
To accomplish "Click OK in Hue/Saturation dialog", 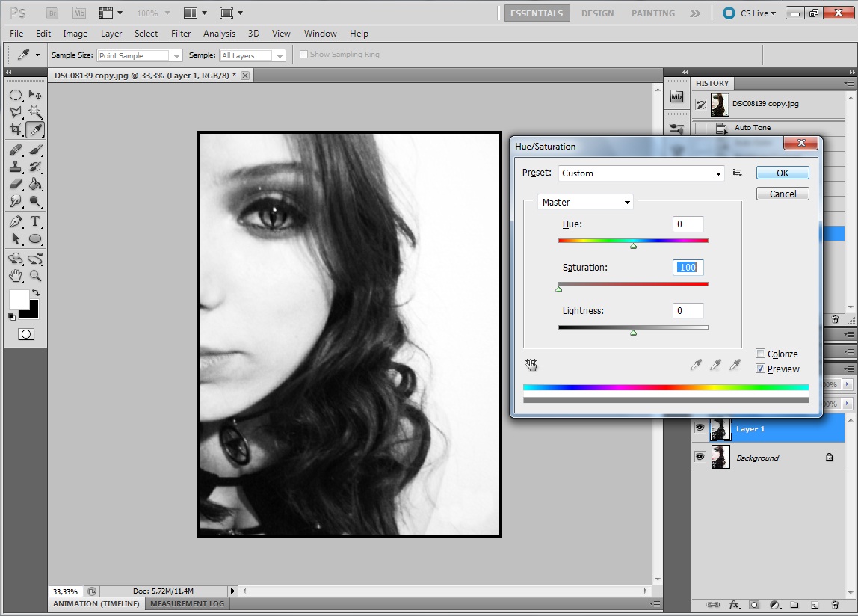I will [x=782, y=173].
